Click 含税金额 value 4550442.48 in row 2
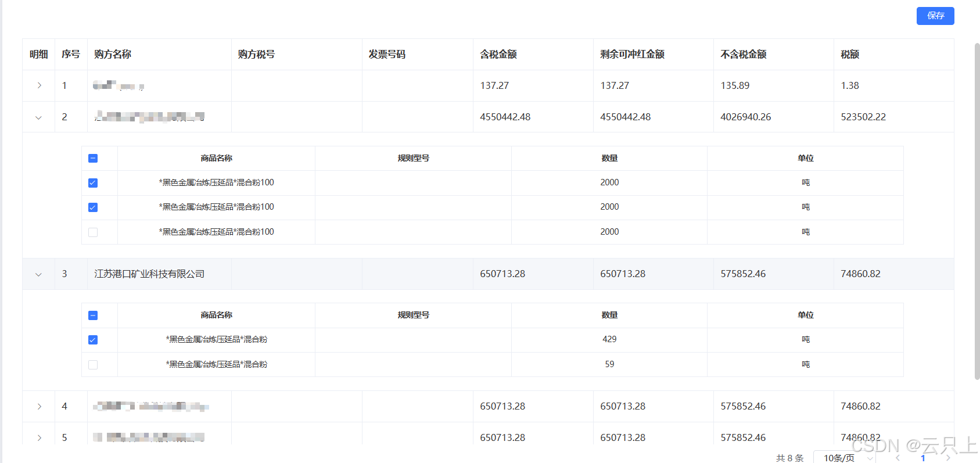This screenshot has height=463, width=980. 505,117
